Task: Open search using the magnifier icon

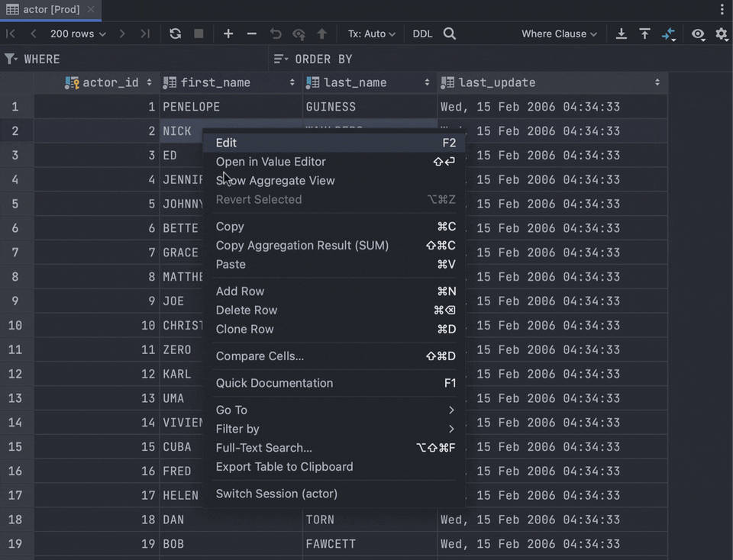Action: (450, 34)
